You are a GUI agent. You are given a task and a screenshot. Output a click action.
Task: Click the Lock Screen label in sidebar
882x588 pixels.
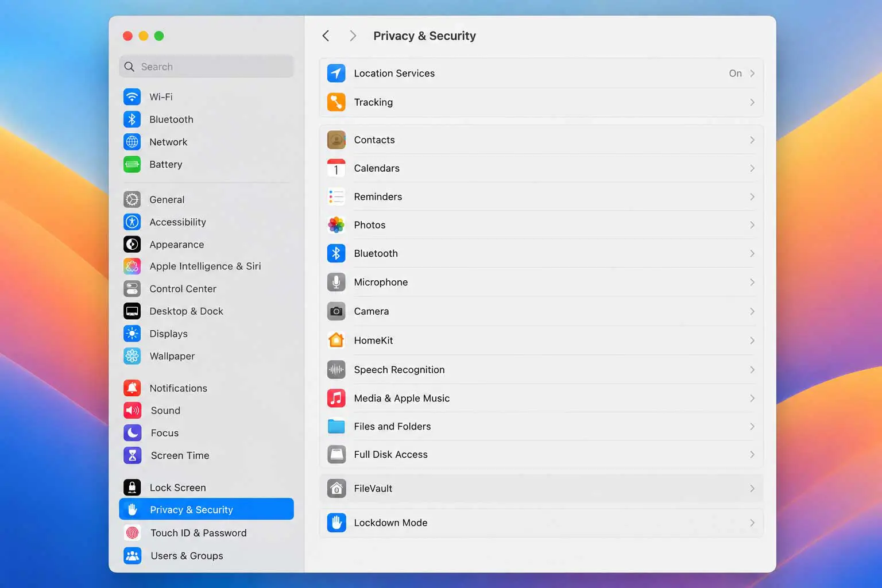point(177,488)
